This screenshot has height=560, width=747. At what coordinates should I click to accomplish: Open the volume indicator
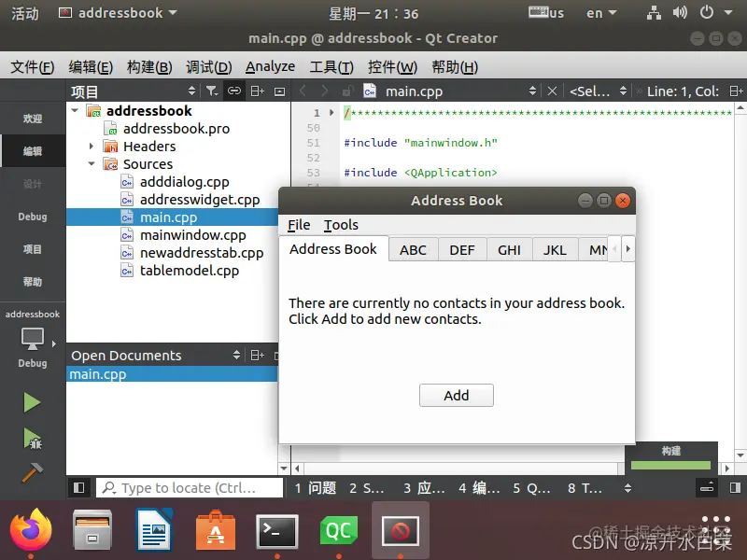(680, 12)
